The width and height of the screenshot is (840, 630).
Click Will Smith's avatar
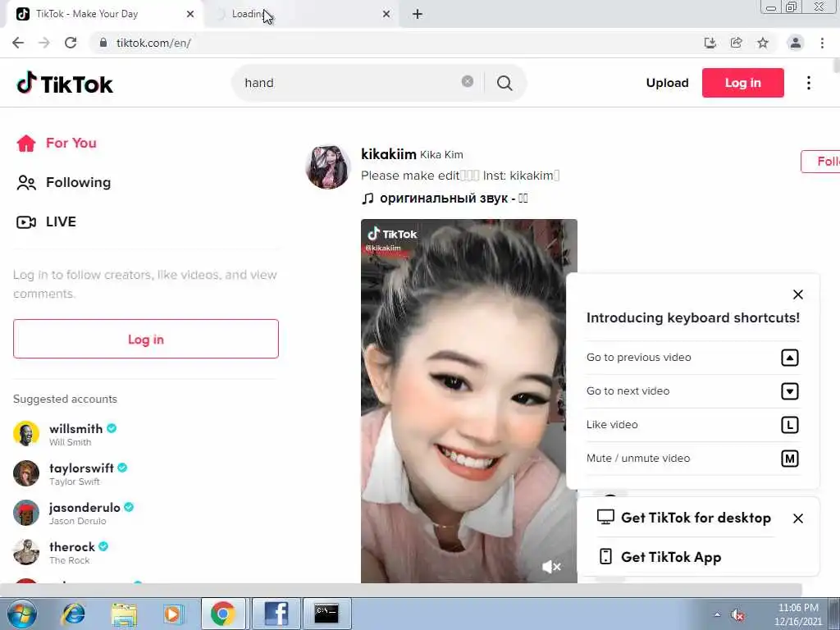[x=26, y=434]
